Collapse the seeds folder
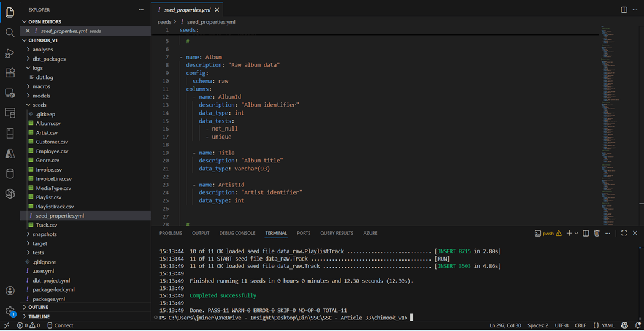The width and height of the screenshot is (644, 331). [39, 105]
